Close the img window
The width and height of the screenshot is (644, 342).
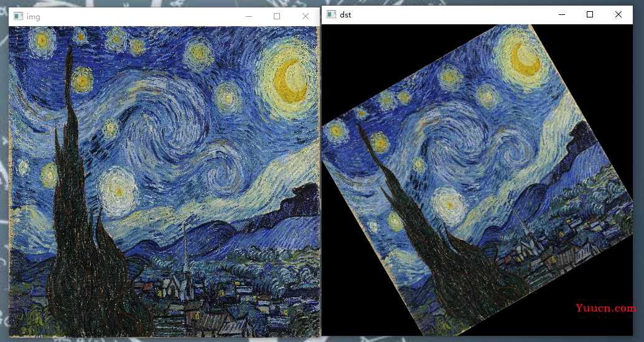pyautogui.click(x=305, y=16)
